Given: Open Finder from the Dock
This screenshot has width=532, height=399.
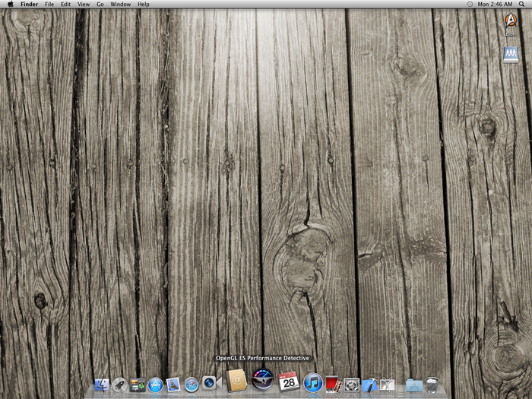Looking at the screenshot, I should coord(102,385).
